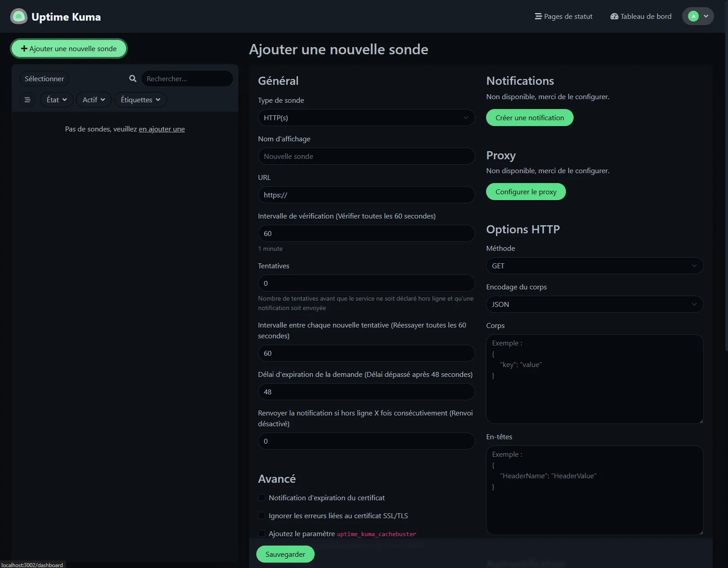Click the Tableau de bord gauge icon

pyautogui.click(x=614, y=16)
